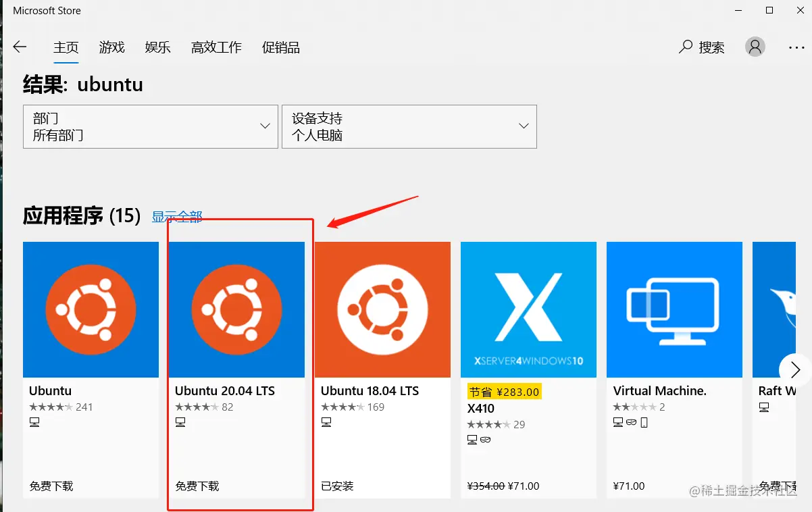Switch to the 游戏 tab
The height and width of the screenshot is (512, 812).
112,47
